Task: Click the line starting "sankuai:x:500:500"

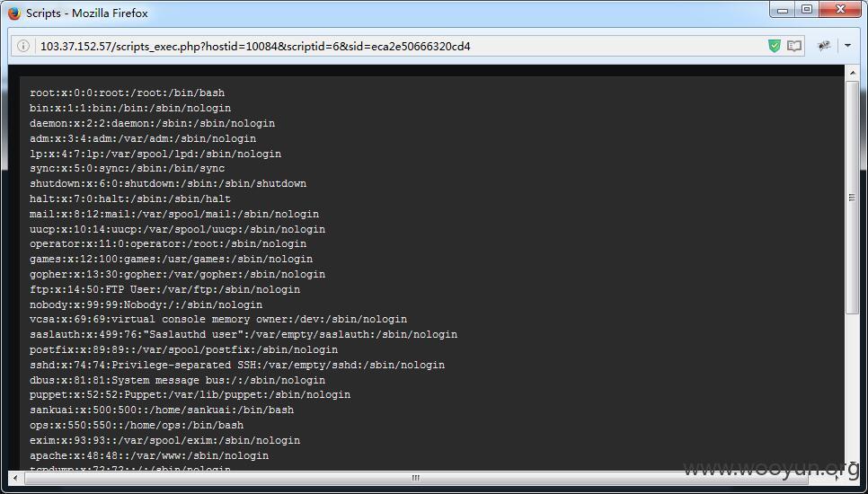Action: coord(163,410)
